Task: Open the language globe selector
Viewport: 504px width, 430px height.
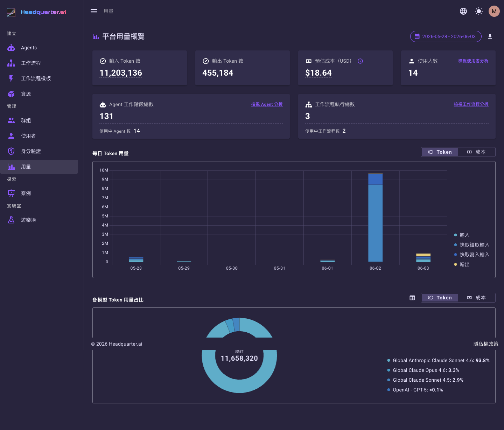Action: point(463,11)
